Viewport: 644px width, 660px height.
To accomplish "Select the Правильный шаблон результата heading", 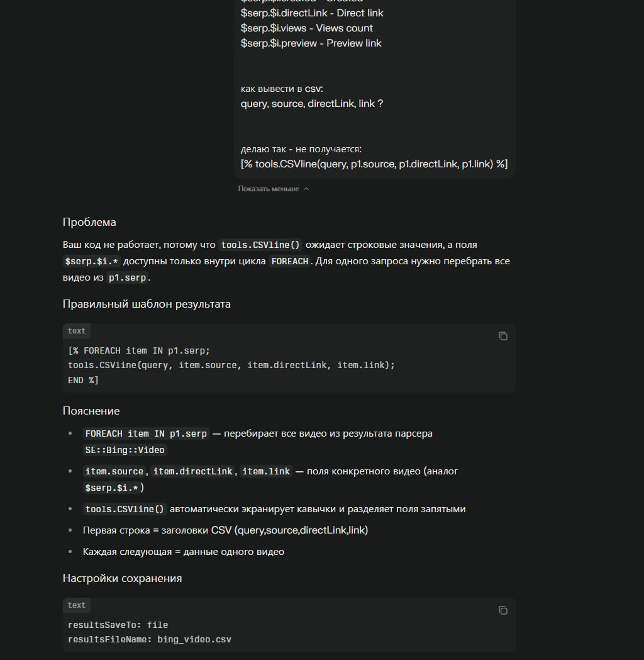I will (147, 304).
